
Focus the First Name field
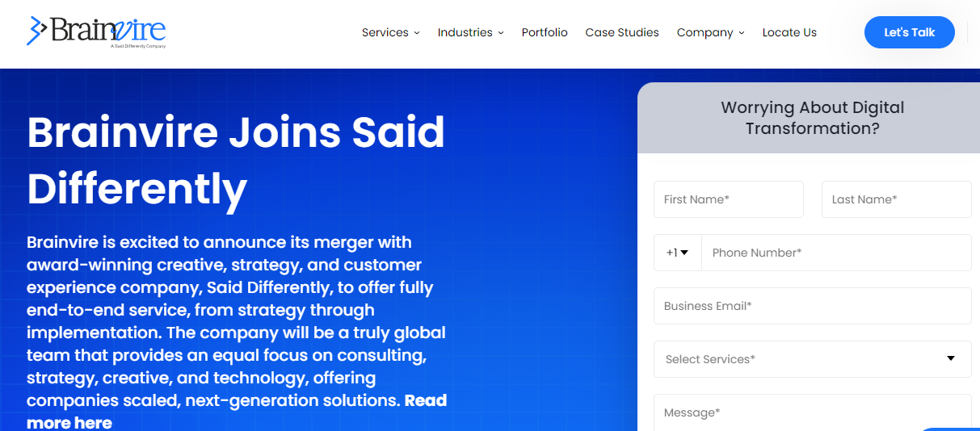click(x=729, y=199)
